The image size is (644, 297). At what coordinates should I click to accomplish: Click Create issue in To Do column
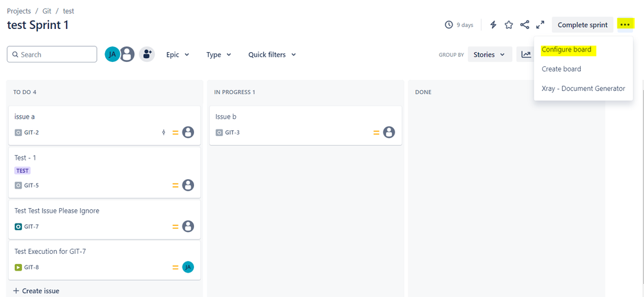(36, 291)
